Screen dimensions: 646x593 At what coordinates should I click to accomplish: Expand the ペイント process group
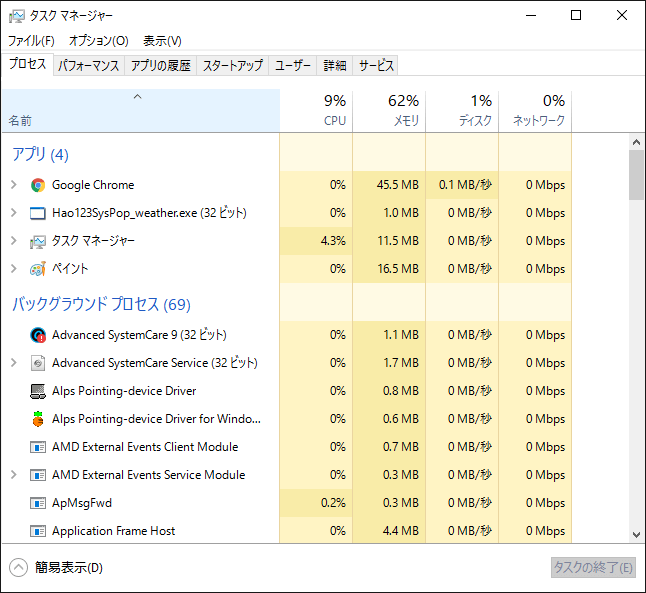[14, 269]
